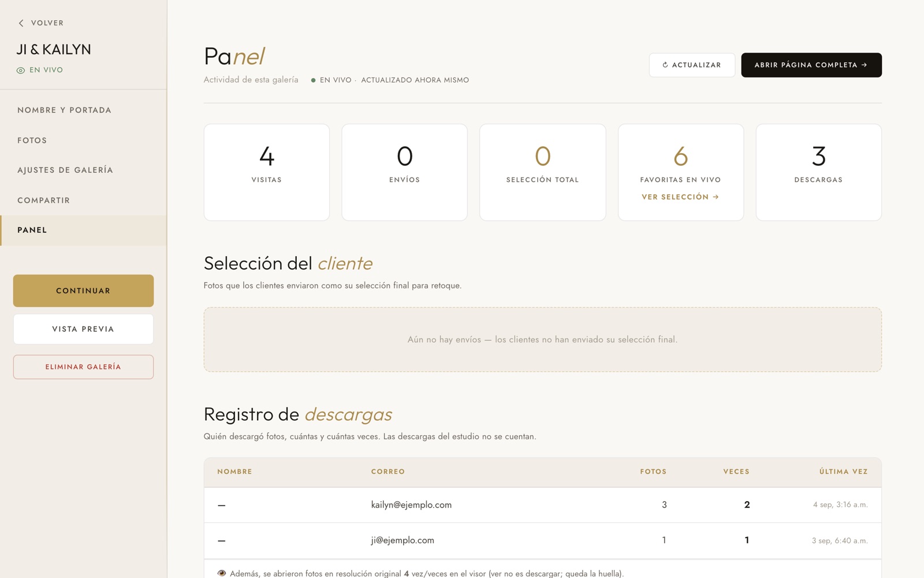The image size is (924, 578).
Task: Click the Selección total card
Action: pos(543,172)
